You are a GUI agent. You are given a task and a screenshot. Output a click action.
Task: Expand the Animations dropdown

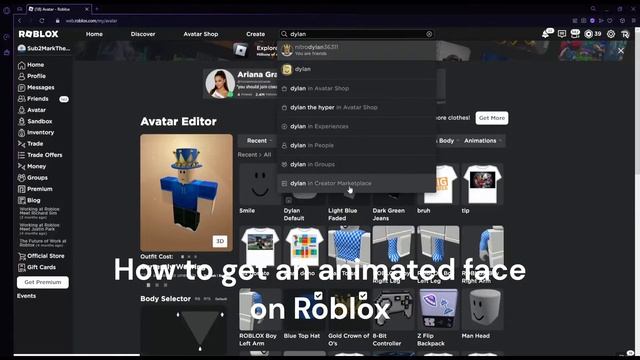[x=482, y=140]
